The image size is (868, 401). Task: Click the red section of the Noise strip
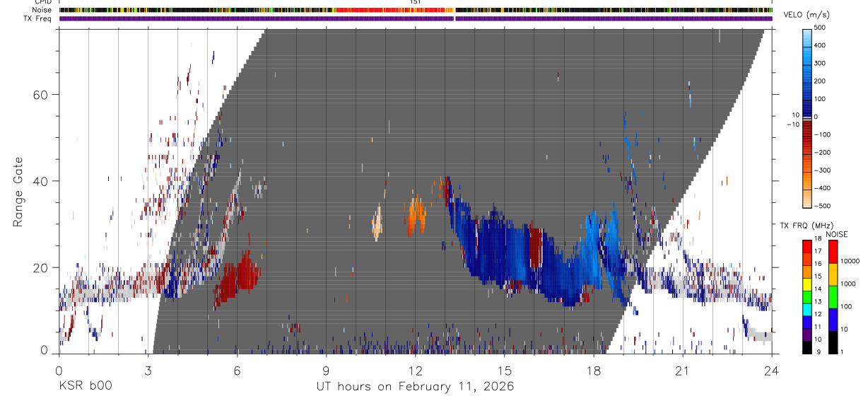(x=394, y=10)
